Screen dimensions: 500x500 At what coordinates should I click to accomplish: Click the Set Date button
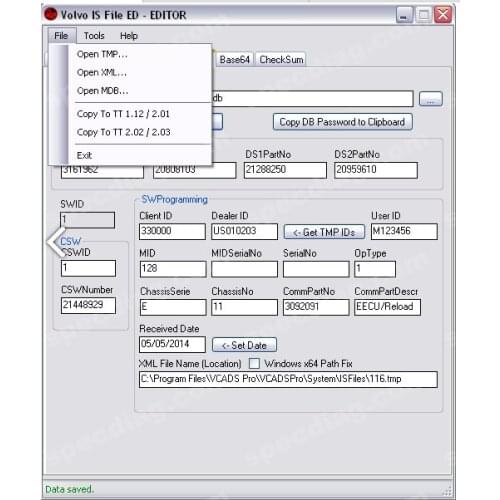pyautogui.click(x=244, y=345)
